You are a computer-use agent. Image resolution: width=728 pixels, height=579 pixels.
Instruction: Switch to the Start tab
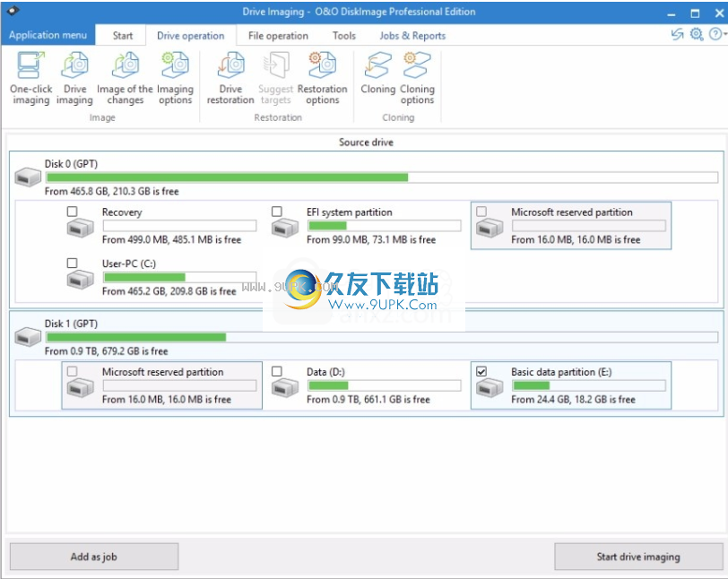coord(123,36)
